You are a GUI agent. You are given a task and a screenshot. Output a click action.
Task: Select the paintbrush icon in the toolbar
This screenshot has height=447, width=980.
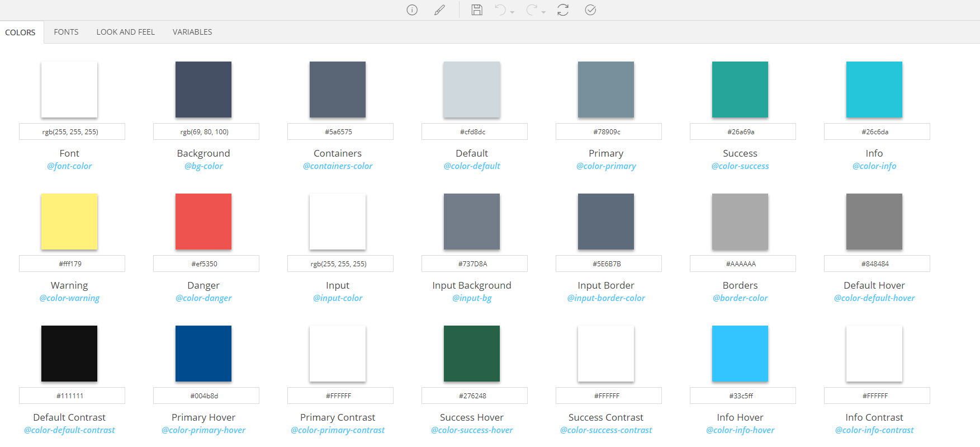tap(440, 10)
